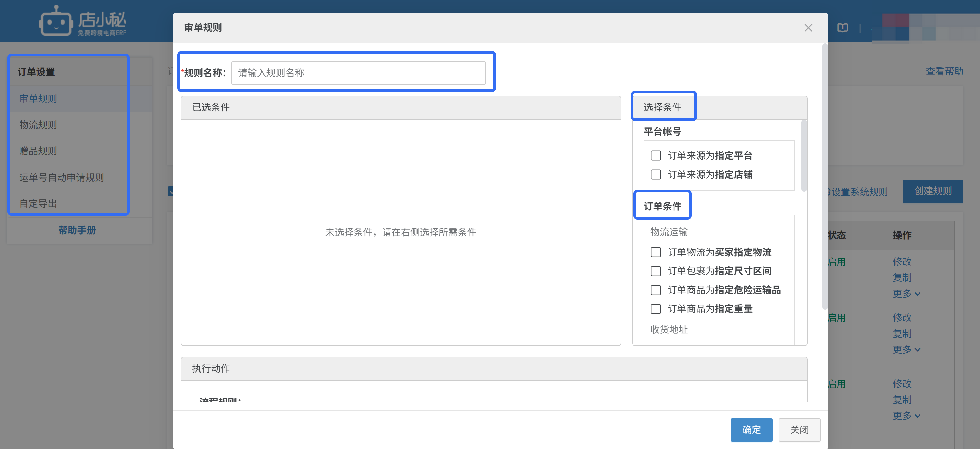980x449 pixels.
Task: Expand 更多 dropdown in second rule row
Action: click(907, 350)
